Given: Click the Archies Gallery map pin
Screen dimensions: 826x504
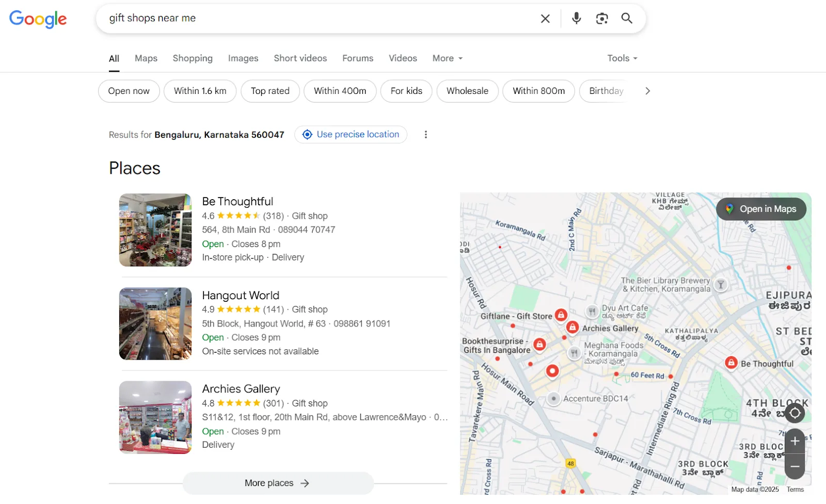Looking at the screenshot, I should (573, 327).
